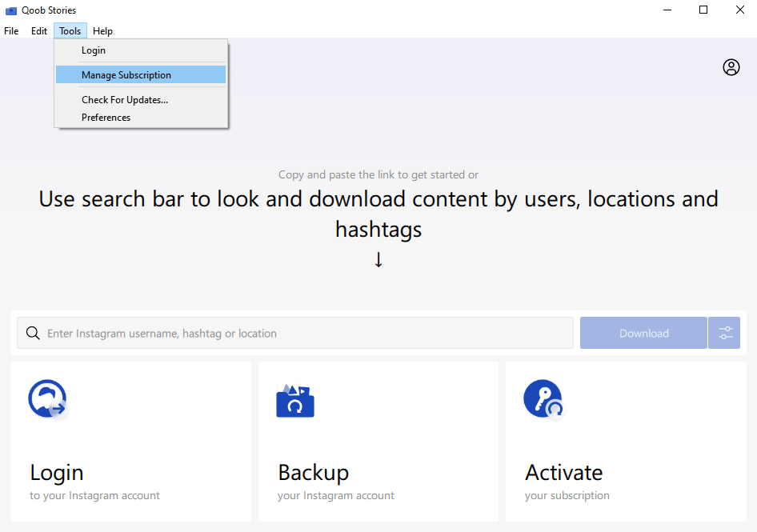Choose Check For Updates... menu entry
Image resolution: width=757 pixels, height=532 pixels.
141,100
